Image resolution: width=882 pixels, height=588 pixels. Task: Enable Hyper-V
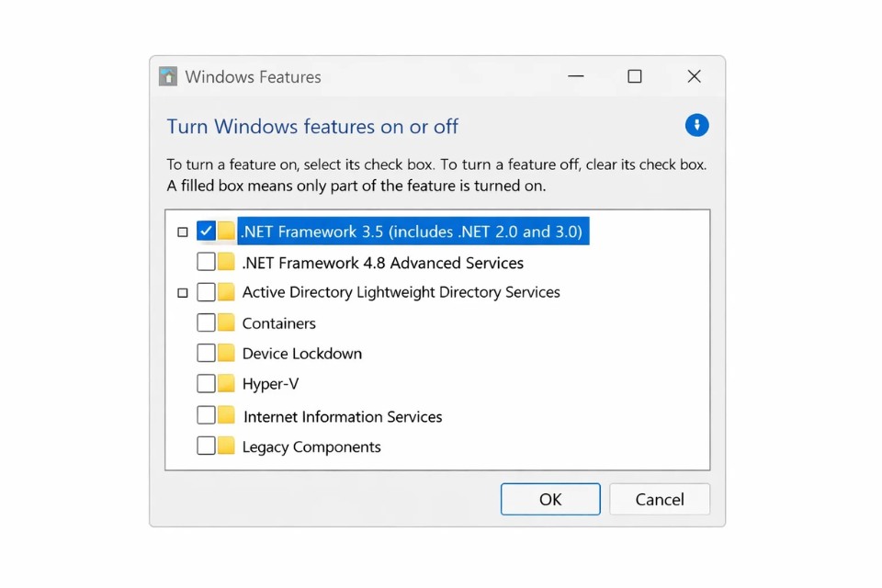tap(206, 383)
